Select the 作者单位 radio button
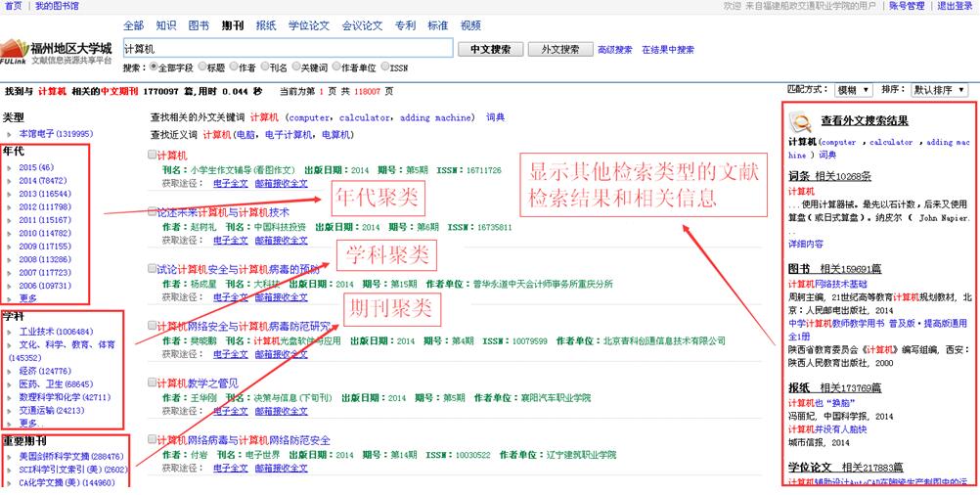The image size is (980, 495). coord(337,67)
